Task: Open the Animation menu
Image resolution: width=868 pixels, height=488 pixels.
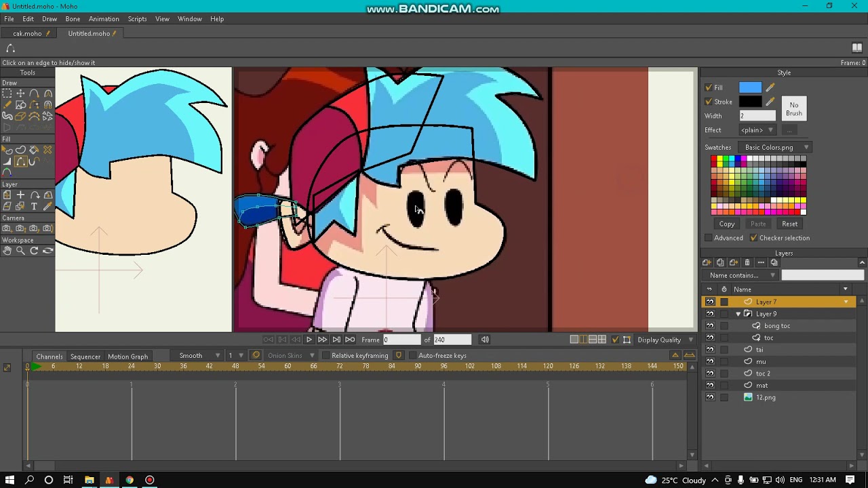Action: coord(104,19)
